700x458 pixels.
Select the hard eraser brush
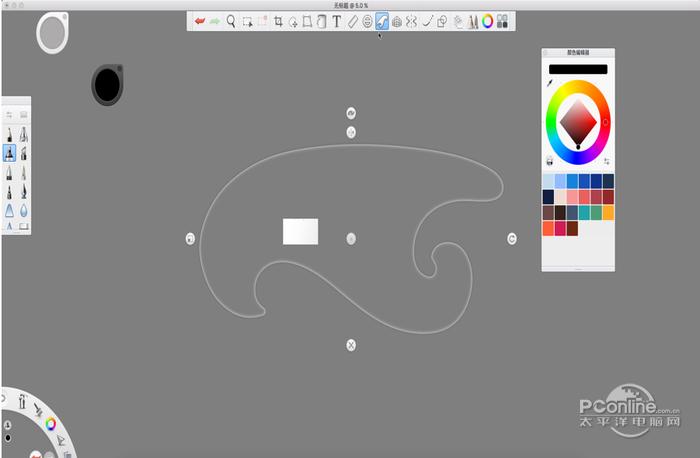(23, 226)
